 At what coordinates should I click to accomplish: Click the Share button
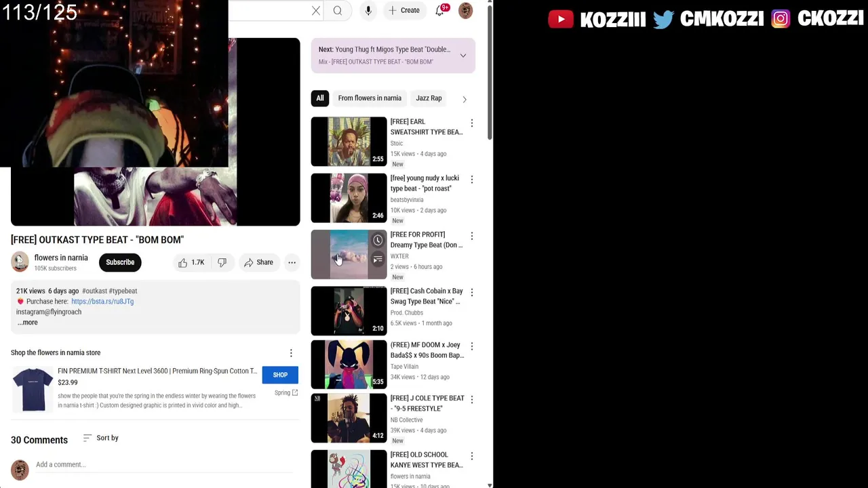click(258, 262)
